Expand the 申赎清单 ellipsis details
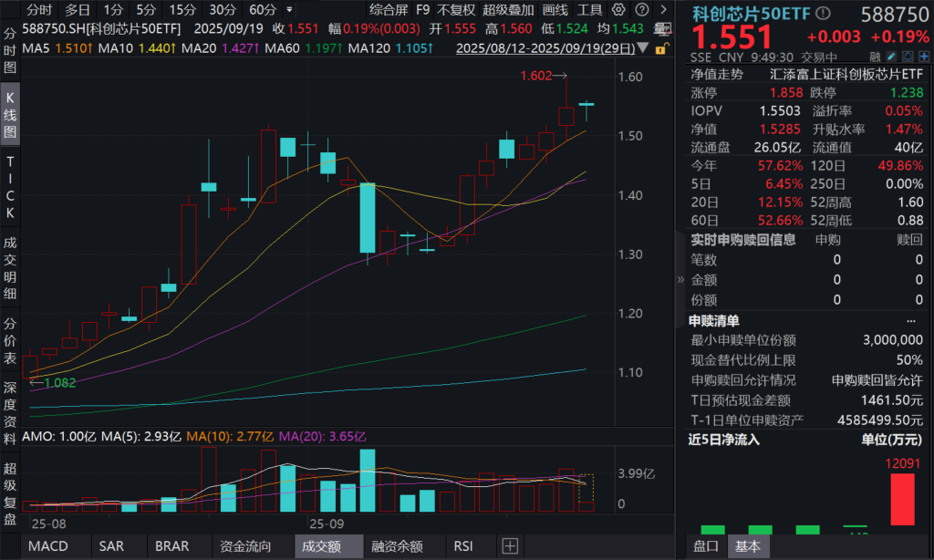Screen dimensions: 934x560 910,320
